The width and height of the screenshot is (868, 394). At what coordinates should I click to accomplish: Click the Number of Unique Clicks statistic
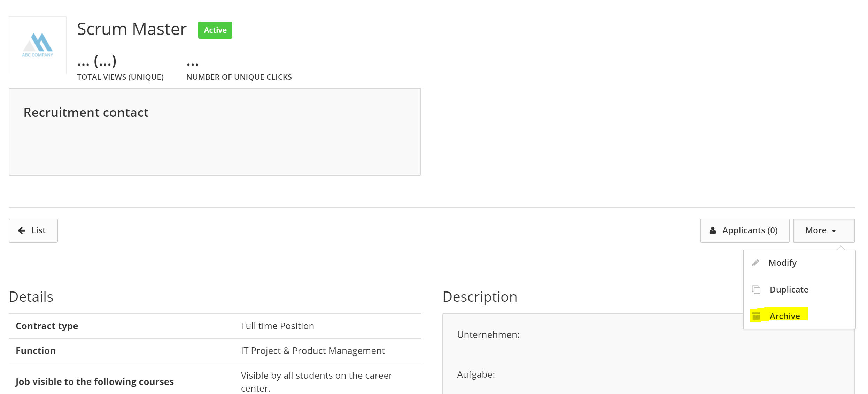tap(239, 68)
